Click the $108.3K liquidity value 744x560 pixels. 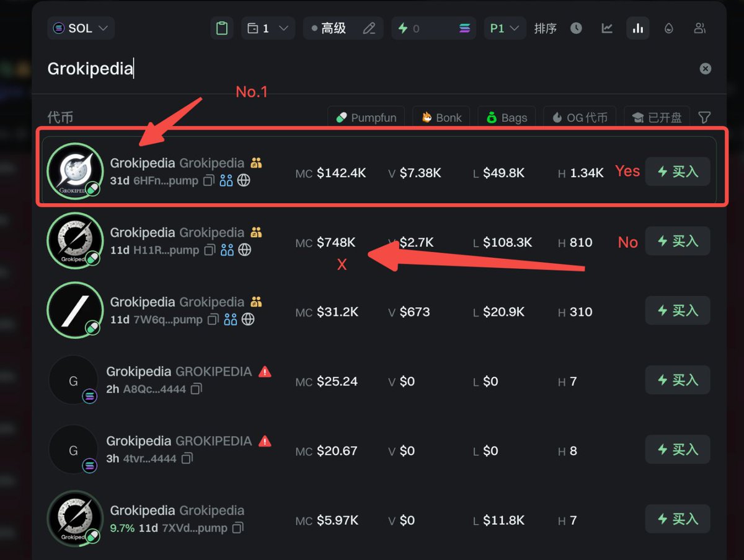508,242
